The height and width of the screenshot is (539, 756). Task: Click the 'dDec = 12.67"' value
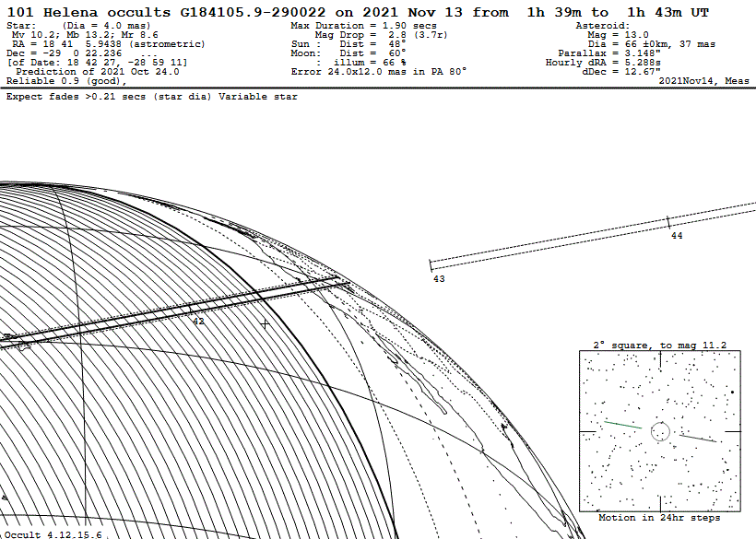[621, 71]
